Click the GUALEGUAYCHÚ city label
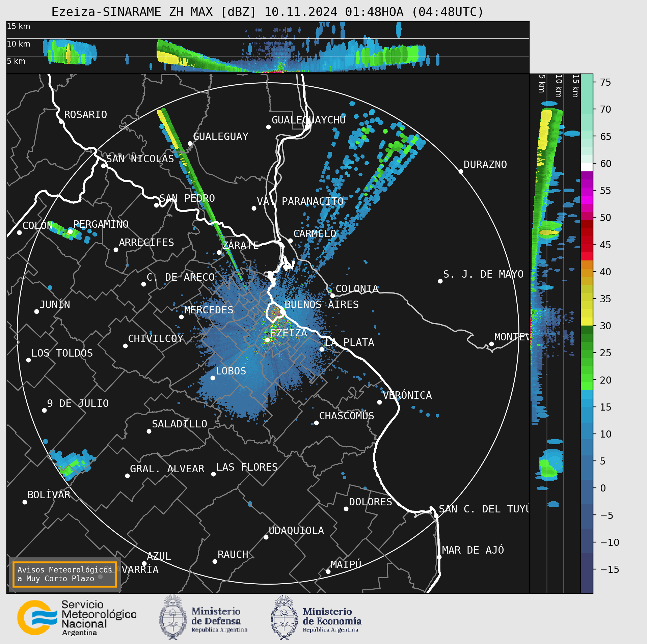Viewport: 647px width, 644px height. coord(308,120)
